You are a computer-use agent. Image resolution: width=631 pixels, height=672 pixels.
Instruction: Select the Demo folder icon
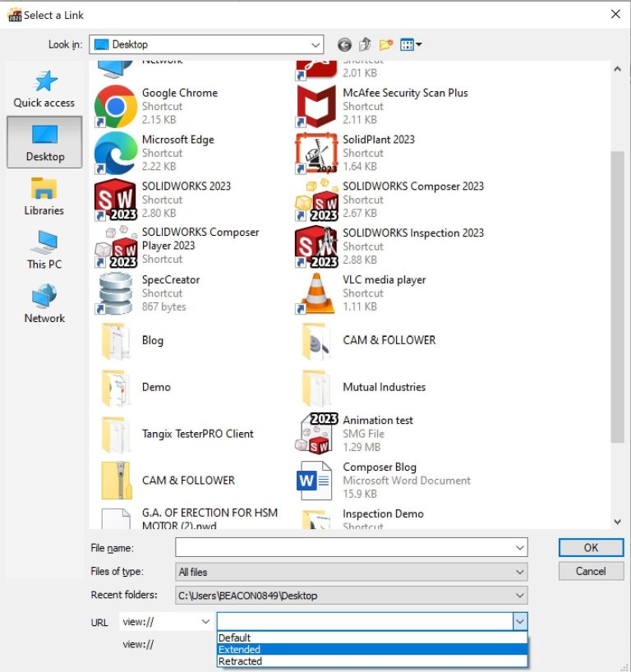[115, 388]
